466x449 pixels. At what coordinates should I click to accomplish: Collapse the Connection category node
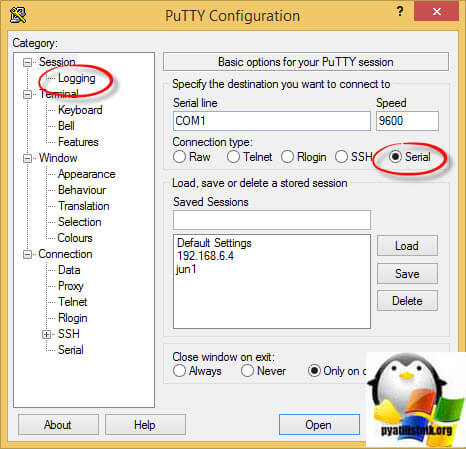click(x=27, y=254)
